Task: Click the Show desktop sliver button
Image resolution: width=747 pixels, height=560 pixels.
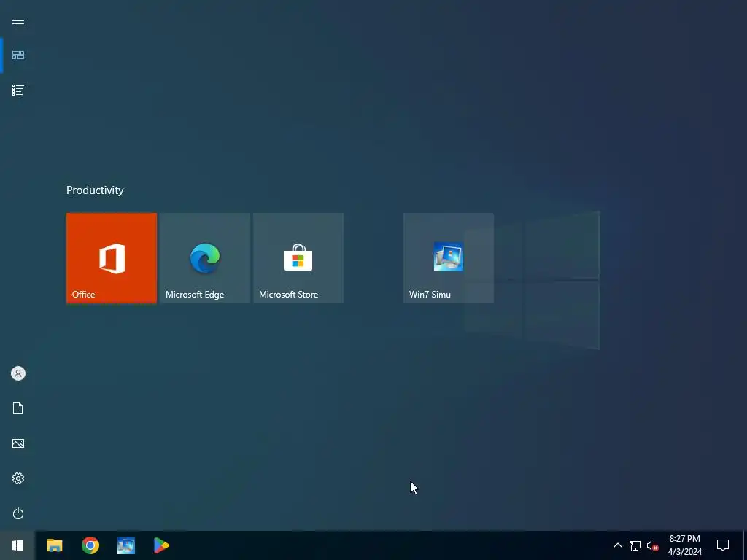Action: pyautogui.click(x=745, y=545)
